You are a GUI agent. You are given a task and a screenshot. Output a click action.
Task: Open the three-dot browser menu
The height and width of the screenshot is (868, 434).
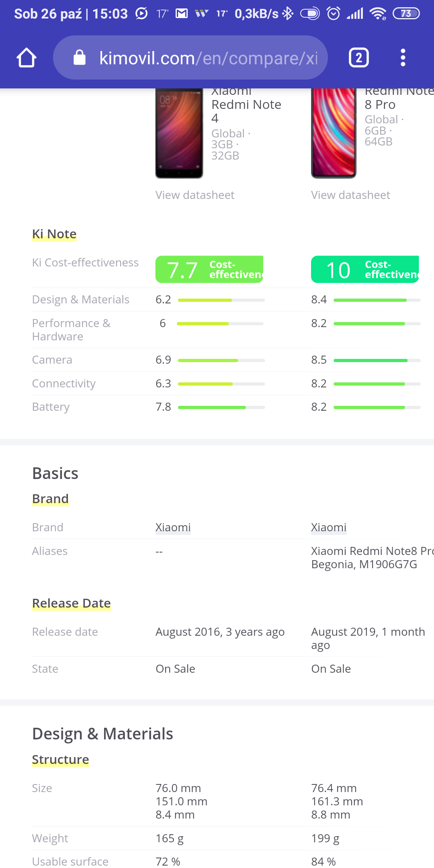click(403, 58)
